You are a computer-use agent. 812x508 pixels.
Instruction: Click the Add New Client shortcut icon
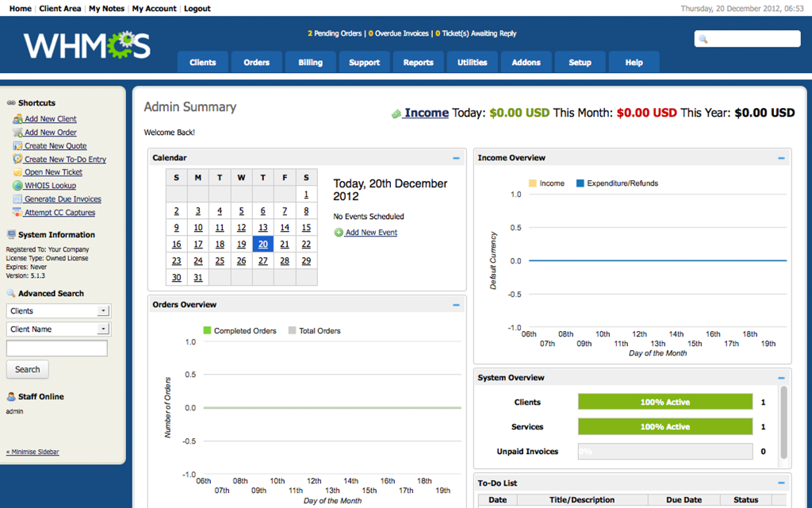point(17,119)
